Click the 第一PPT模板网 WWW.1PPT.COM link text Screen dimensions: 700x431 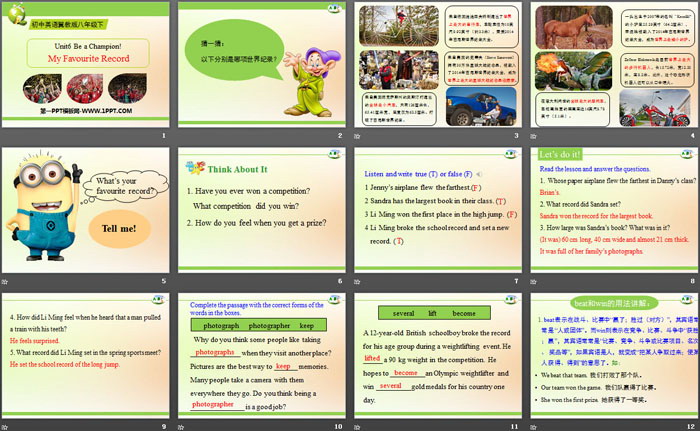86,111
